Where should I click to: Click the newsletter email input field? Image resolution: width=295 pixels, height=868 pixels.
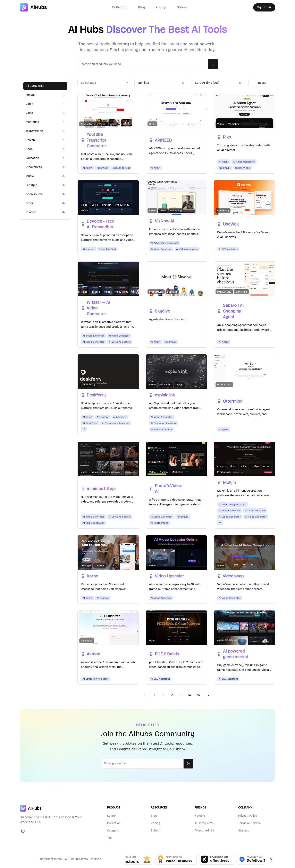click(143, 763)
